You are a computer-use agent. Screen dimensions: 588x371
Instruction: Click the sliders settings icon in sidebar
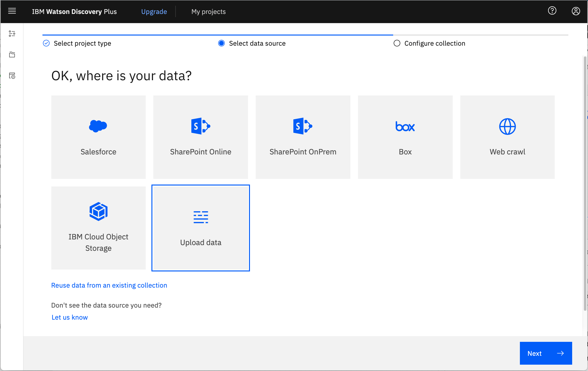[x=12, y=34]
